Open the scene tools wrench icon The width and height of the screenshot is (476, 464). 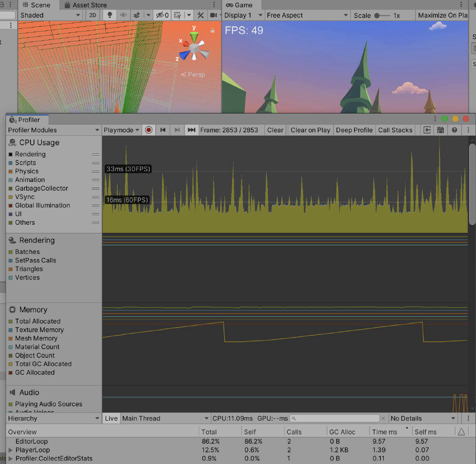pyautogui.click(x=200, y=15)
